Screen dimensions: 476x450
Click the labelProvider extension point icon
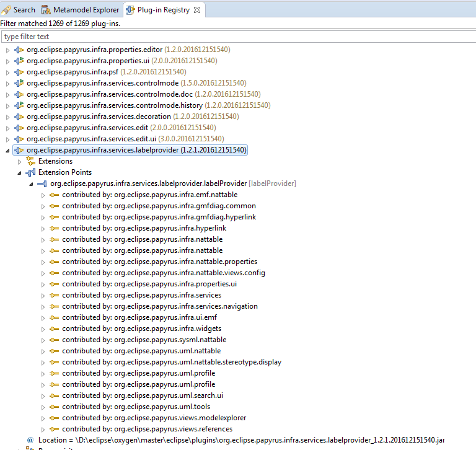tap(42, 183)
